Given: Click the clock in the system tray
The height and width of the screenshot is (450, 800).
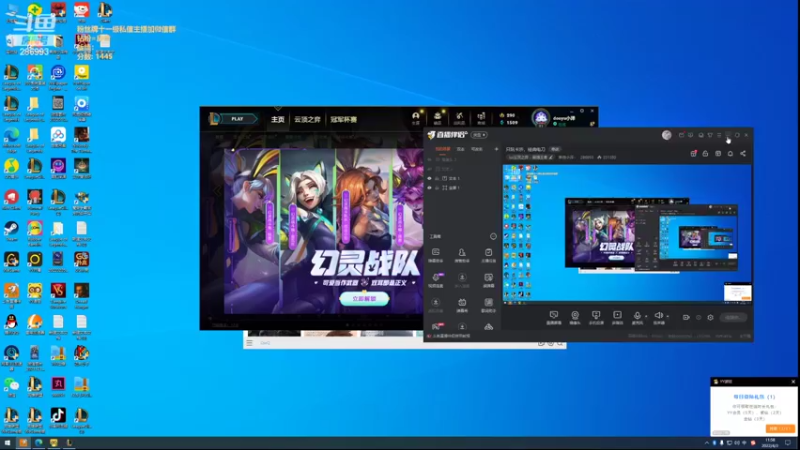Looking at the screenshot, I should [770, 443].
